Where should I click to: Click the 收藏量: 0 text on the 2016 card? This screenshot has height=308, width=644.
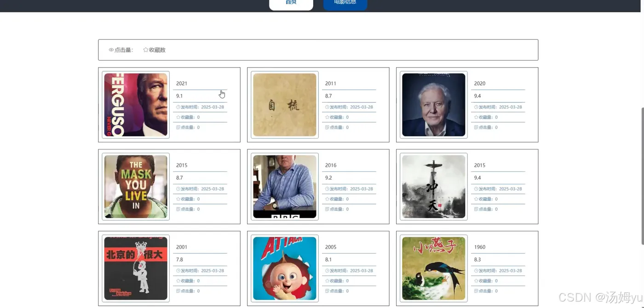(x=339, y=199)
